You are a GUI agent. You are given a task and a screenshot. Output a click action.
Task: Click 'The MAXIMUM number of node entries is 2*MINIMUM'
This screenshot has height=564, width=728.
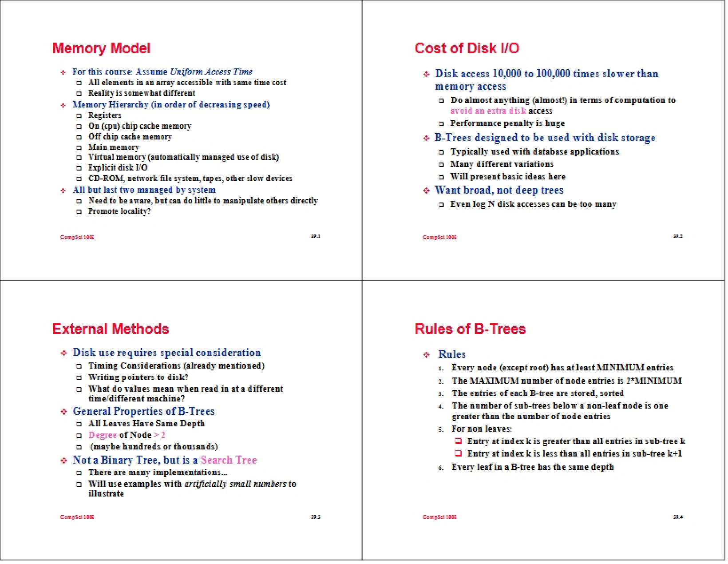pos(566,381)
